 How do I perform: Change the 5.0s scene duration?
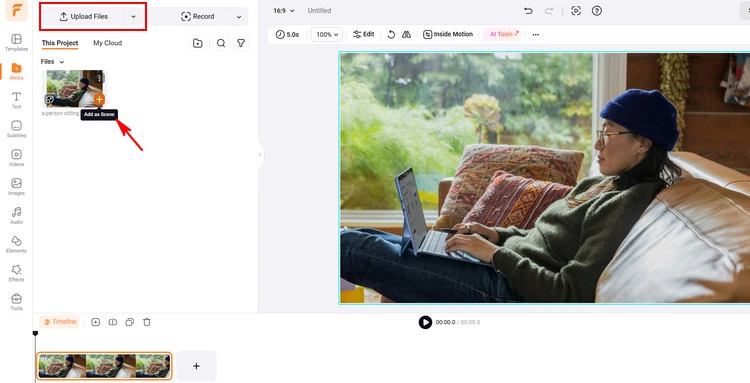pos(287,34)
